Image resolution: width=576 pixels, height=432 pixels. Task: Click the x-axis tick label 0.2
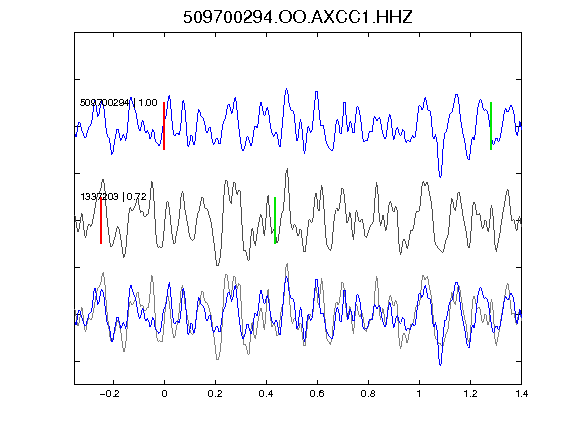pos(215,394)
